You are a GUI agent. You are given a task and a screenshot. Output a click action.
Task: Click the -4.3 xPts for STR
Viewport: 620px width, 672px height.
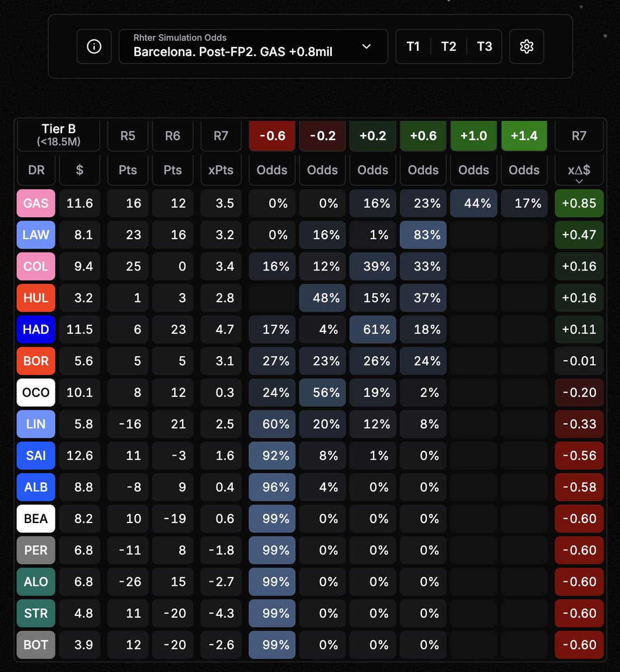pos(221,613)
